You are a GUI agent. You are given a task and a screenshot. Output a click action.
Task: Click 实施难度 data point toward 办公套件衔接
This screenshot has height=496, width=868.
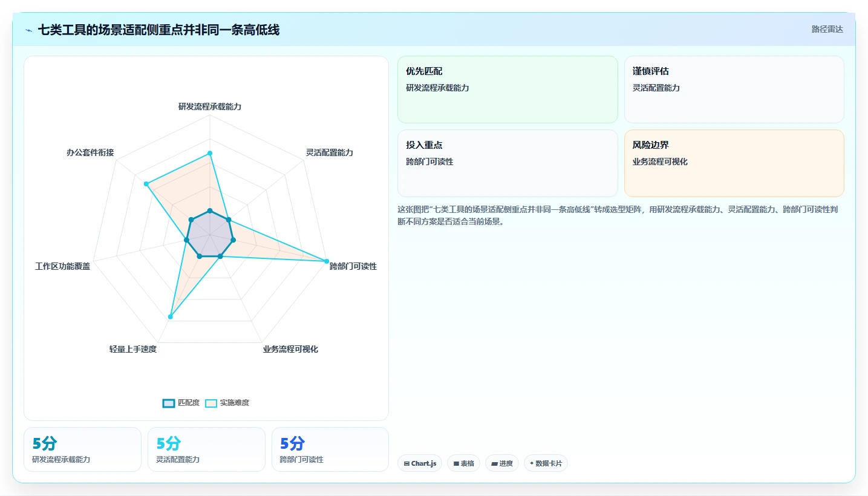[146, 183]
